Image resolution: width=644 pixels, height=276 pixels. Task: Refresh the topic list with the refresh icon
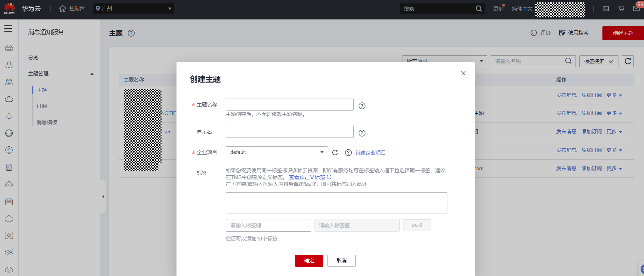pos(628,61)
